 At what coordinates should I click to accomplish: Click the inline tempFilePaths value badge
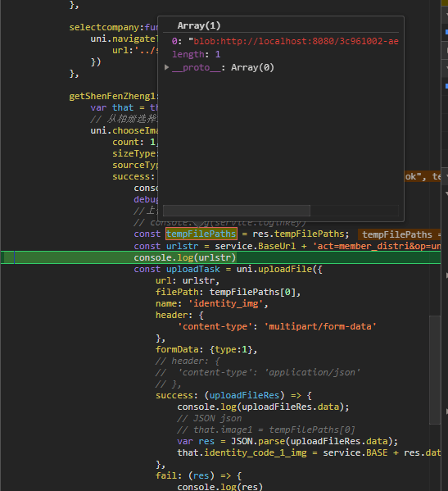coord(400,234)
